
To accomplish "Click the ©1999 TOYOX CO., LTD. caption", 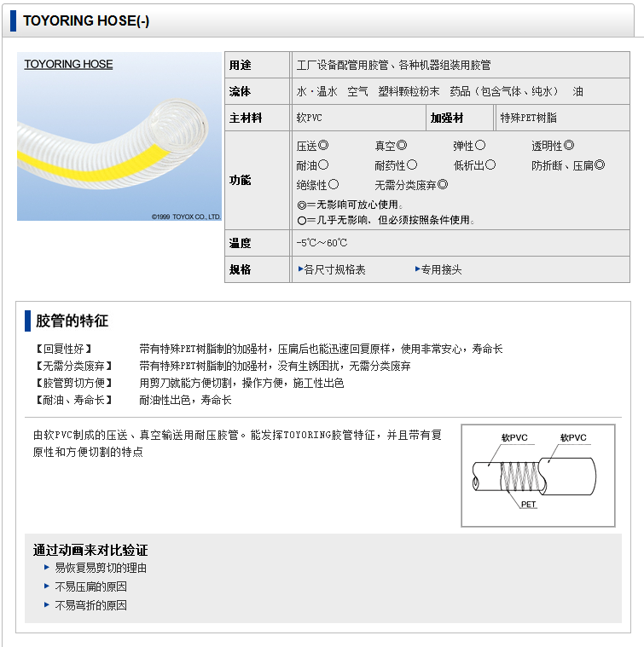I will (186, 217).
